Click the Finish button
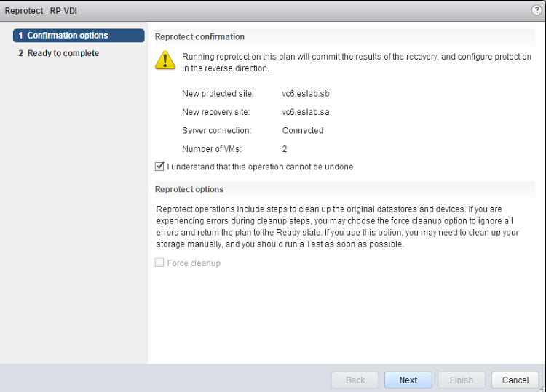Screen dimensions: 546x392 (462, 380)
